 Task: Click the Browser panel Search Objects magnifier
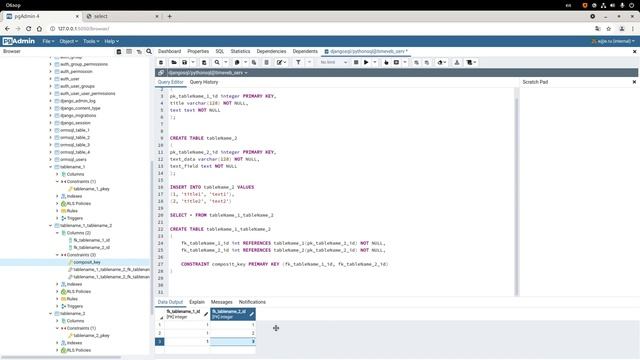click(149, 51)
